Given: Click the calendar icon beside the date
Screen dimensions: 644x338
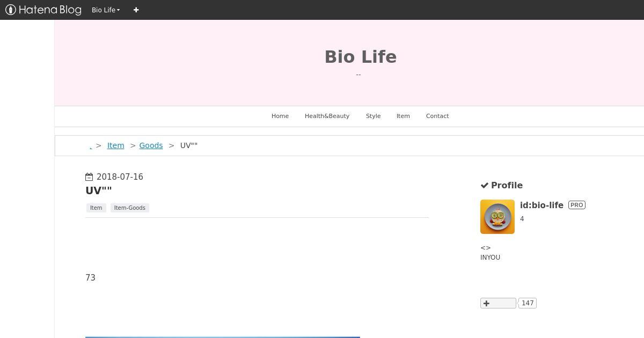Looking at the screenshot, I should pos(89,177).
